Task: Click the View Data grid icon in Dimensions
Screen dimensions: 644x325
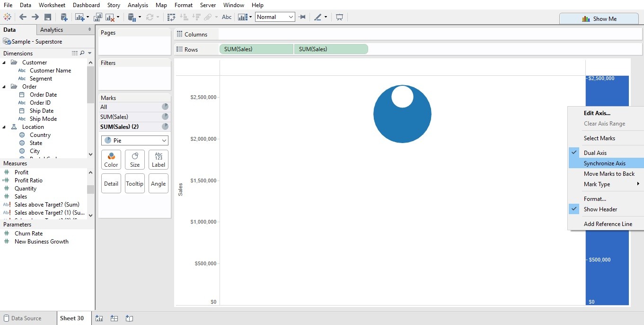Action: [74, 53]
